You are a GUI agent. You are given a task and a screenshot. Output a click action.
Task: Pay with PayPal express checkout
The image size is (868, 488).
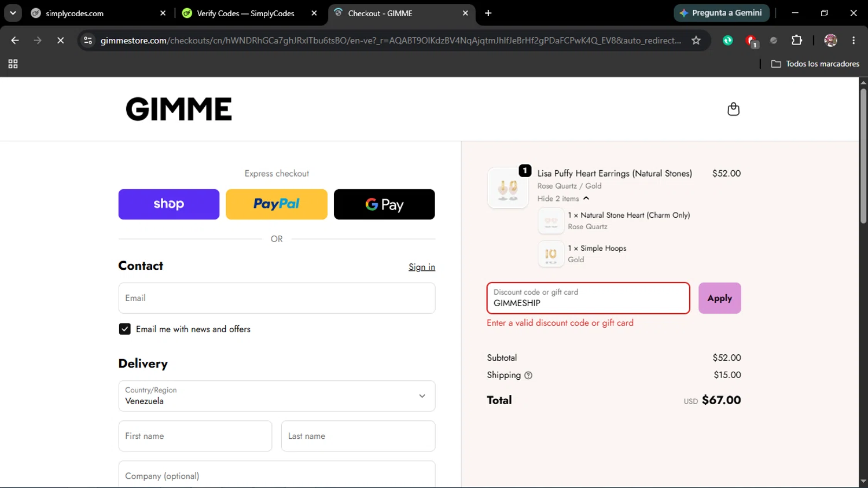point(277,204)
